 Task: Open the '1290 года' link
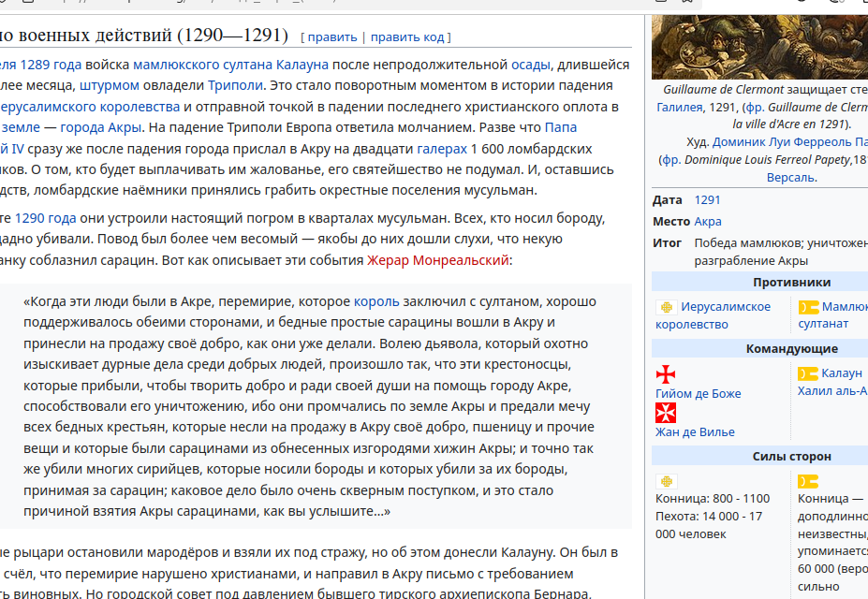point(45,219)
